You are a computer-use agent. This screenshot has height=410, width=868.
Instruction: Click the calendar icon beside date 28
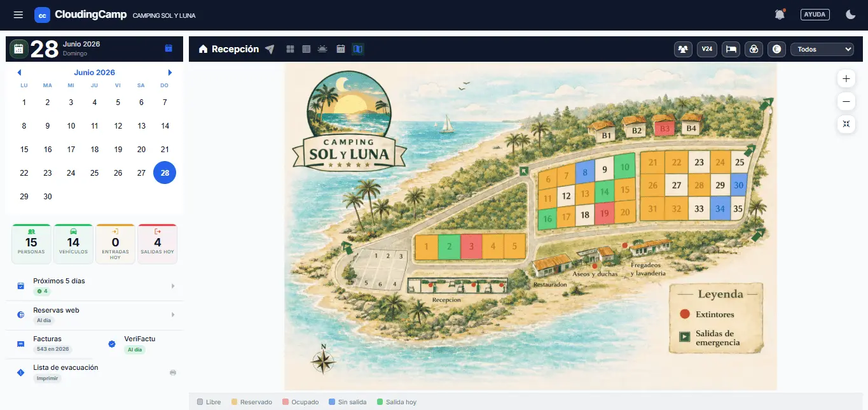(19, 49)
